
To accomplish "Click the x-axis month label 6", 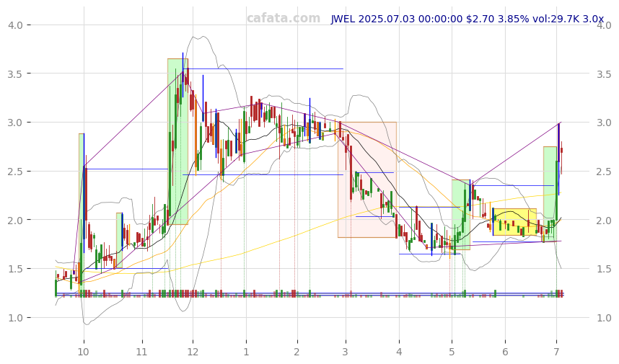I will [505, 352].
